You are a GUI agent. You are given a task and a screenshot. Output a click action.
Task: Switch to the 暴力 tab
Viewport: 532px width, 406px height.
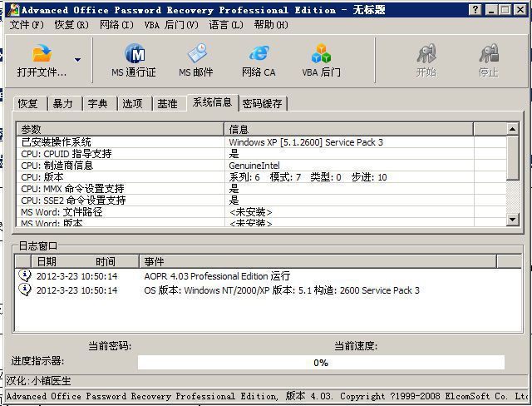tap(63, 103)
